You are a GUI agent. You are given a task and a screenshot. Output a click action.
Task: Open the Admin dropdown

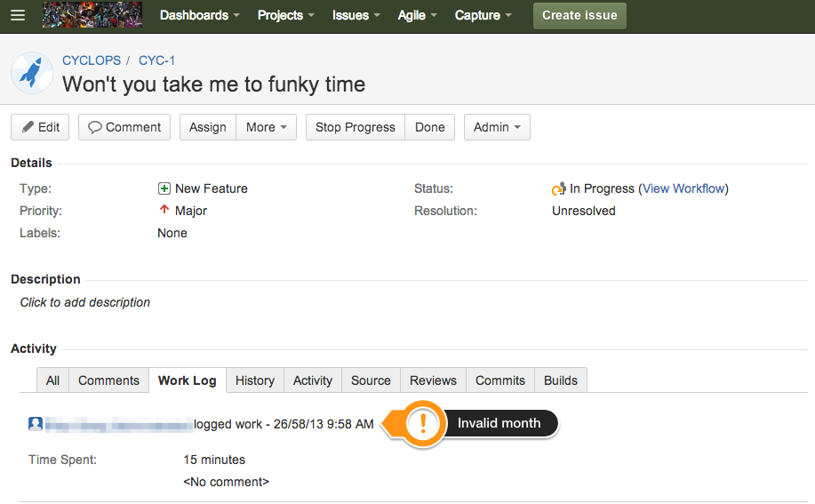[497, 127]
